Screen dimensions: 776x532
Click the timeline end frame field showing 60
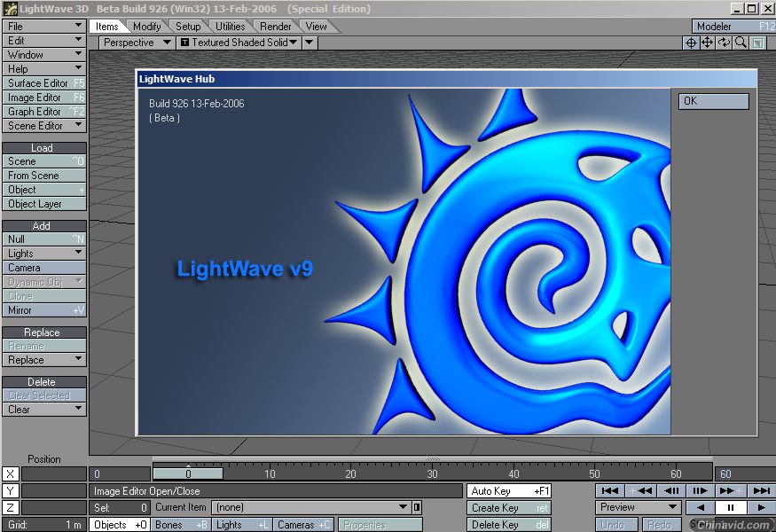[x=745, y=474]
